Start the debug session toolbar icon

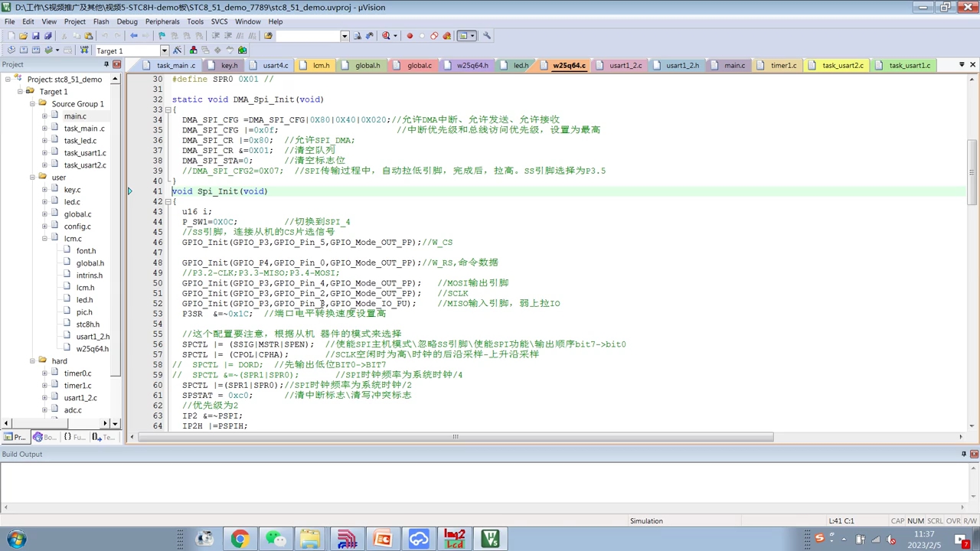click(387, 36)
